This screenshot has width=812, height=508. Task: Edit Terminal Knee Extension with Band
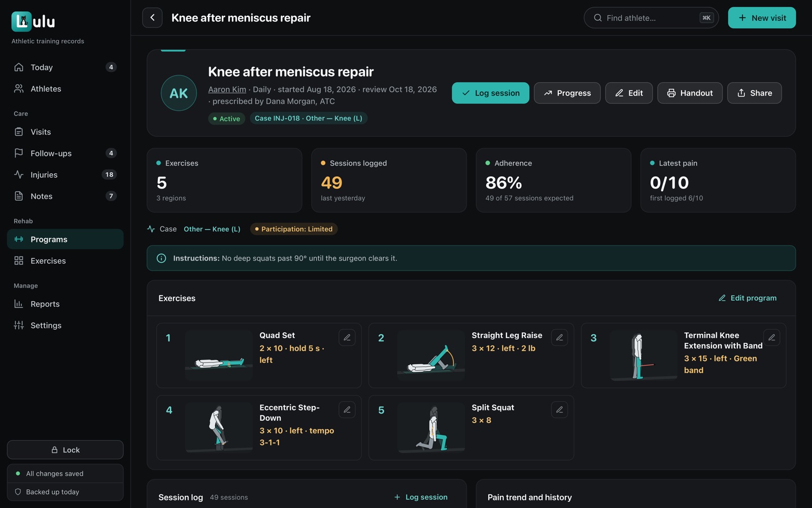(772, 337)
